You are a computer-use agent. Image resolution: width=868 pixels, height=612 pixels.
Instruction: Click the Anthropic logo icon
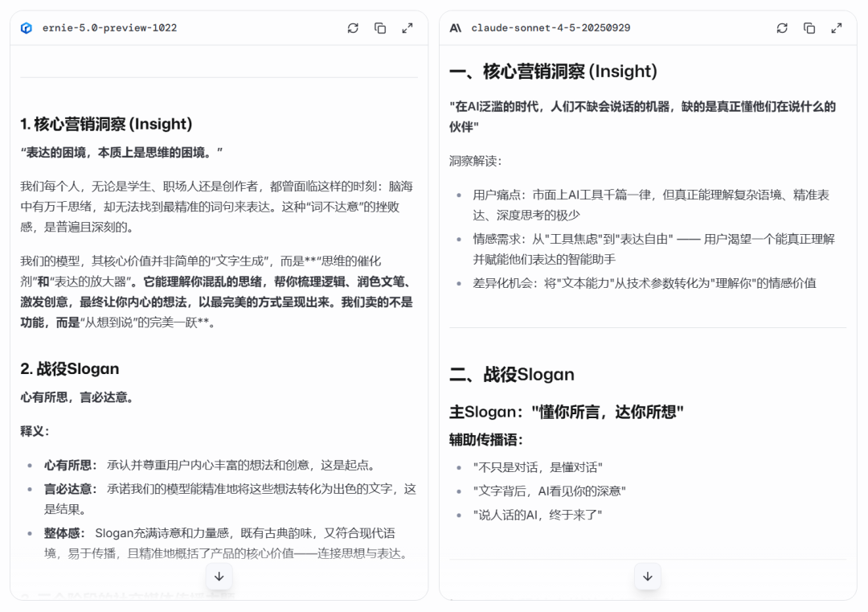coord(456,27)
